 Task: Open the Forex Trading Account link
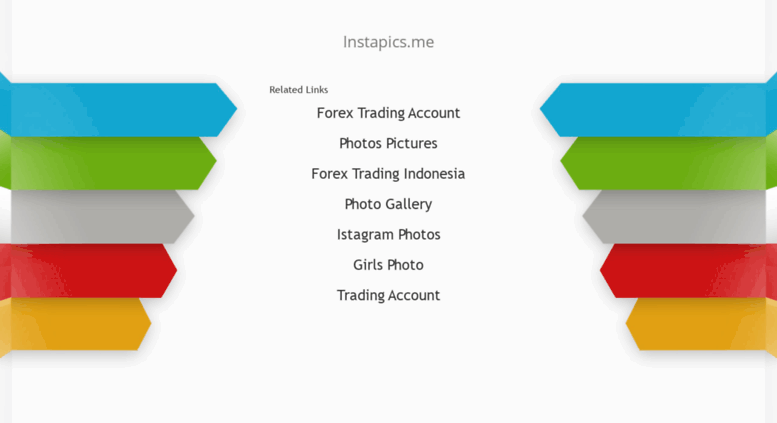coord(388,113)
